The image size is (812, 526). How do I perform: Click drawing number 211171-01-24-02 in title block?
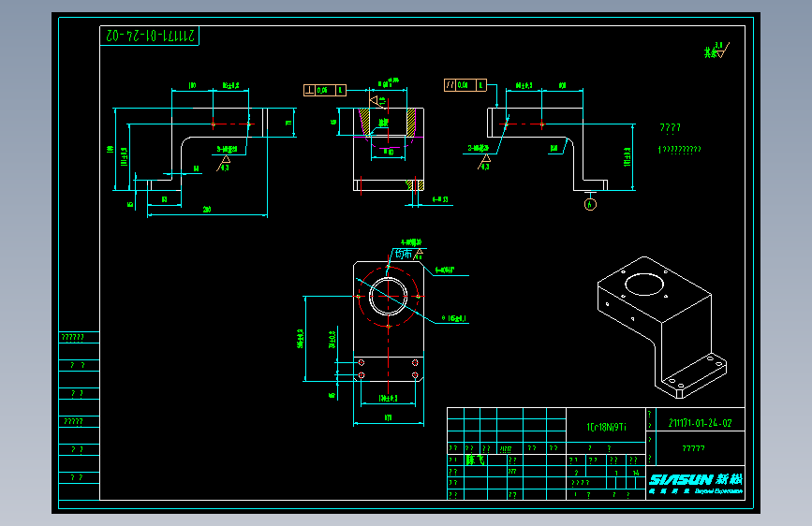point(701,423)
